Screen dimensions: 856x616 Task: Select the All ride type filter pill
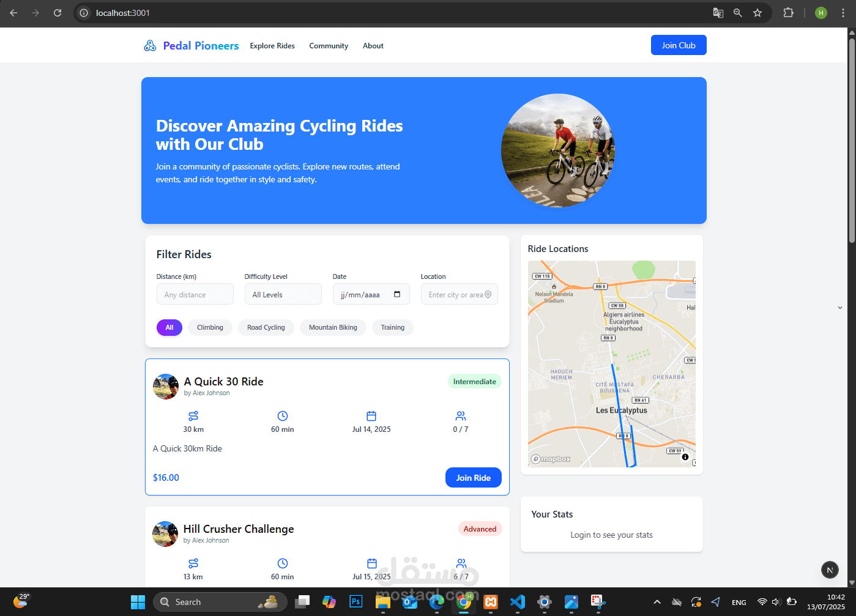(x=169, y=327)
